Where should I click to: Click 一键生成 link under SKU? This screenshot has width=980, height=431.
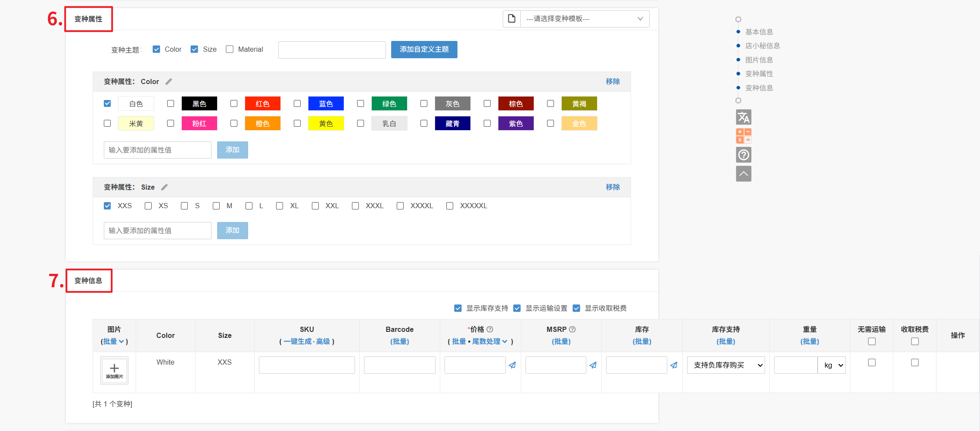coord(297,341)
